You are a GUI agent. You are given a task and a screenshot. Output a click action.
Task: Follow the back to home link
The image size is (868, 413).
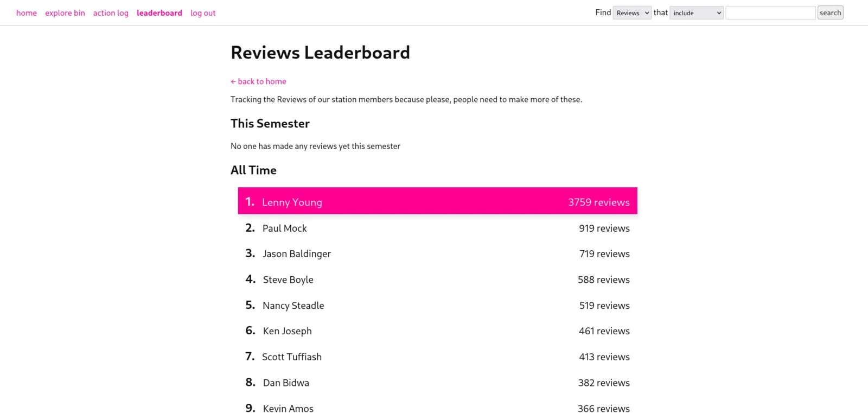(x=258, y=81)
